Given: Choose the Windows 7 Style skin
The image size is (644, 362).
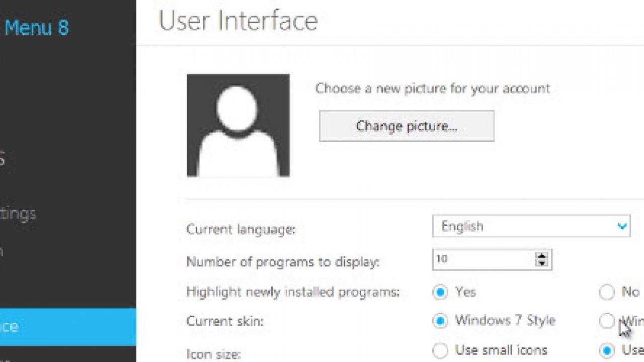Looking at the screenshot, I should [x=440, y=321].
